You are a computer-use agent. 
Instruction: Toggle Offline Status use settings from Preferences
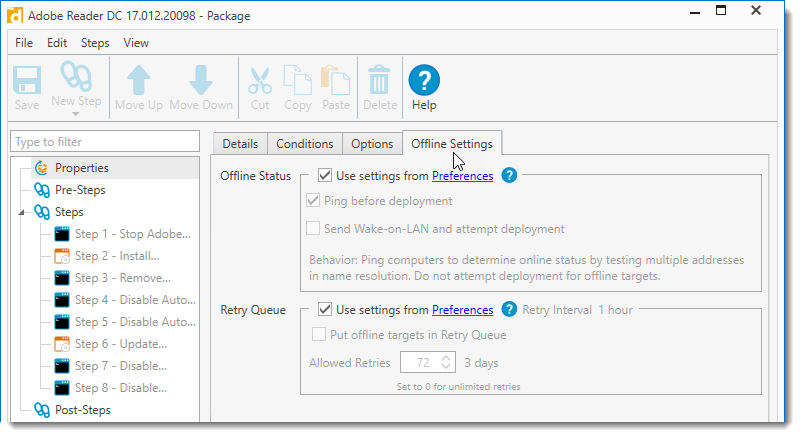[x=325, y=175]
